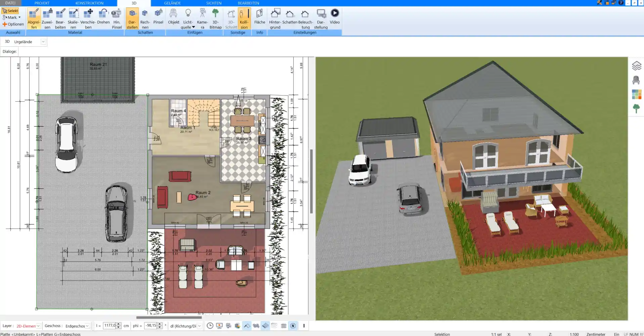Switch to the KONSTRUKTION tab
Viewport: 644px width, 336px height.
point(89,3)
